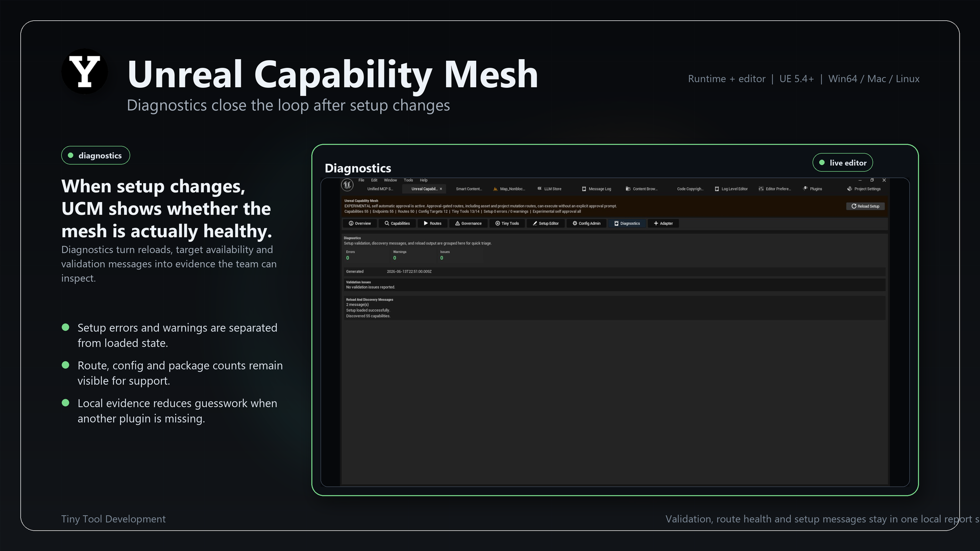This screenshot has height=551, width=980.
Task: Select the Diagnostics section button
Action: [x=627, y=223]
